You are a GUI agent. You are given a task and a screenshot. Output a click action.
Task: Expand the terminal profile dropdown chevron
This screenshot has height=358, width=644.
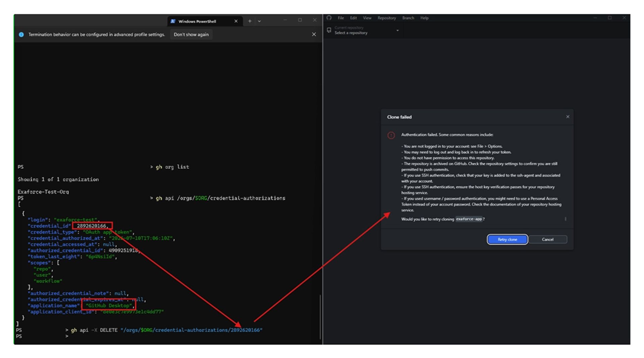click(259, 21)
